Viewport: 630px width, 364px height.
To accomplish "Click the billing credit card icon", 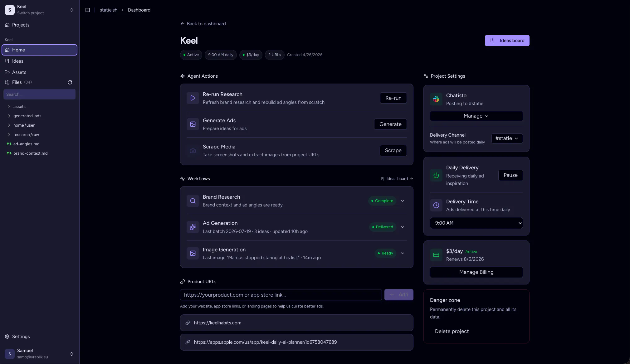I will coord(436,255).
